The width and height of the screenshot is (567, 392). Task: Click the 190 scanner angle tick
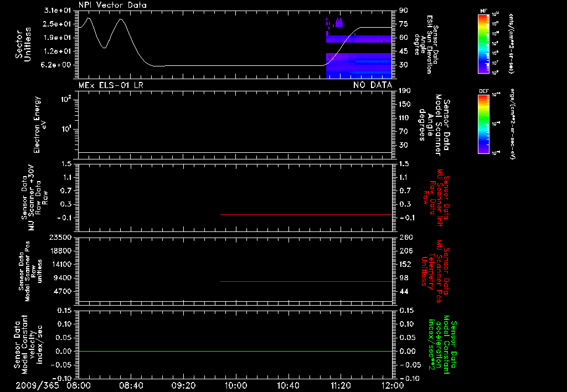pyautogui.click(x=405, y=91)
